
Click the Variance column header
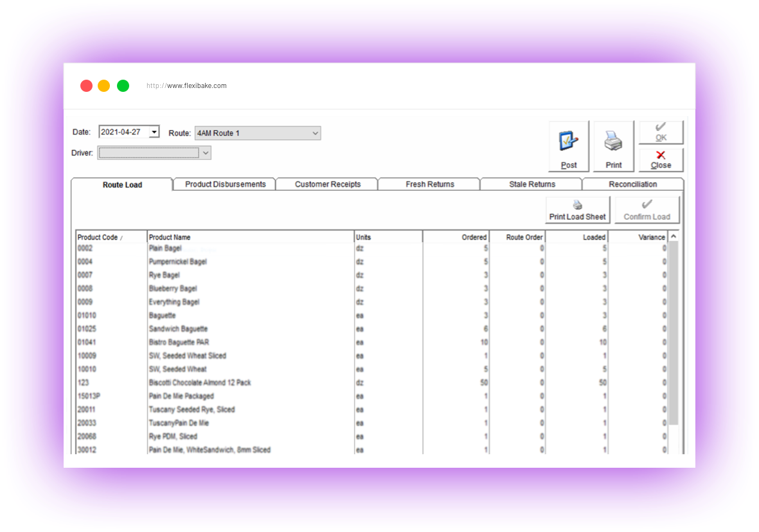638,237
